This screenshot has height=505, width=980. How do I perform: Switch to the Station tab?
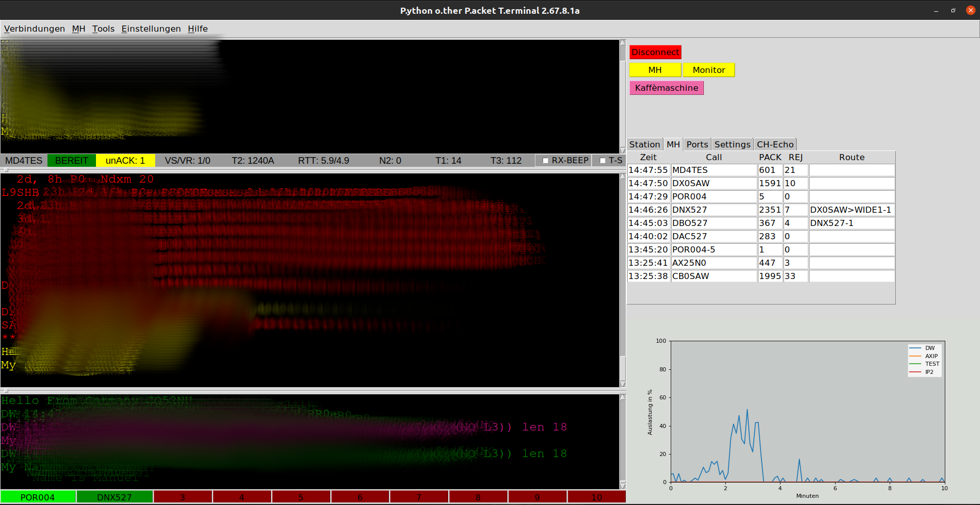645,144
